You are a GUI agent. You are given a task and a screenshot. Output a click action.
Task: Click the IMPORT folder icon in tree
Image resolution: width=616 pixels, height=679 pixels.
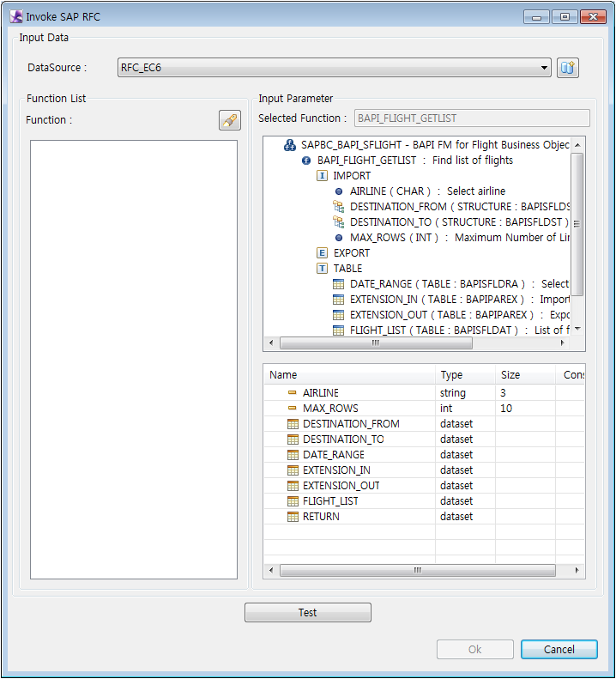323,176
